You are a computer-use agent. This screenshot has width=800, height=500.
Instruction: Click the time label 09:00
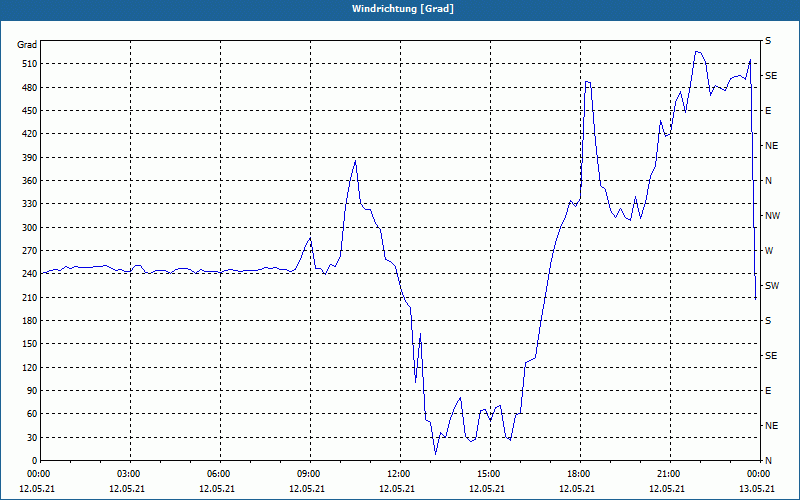[307, 474]
